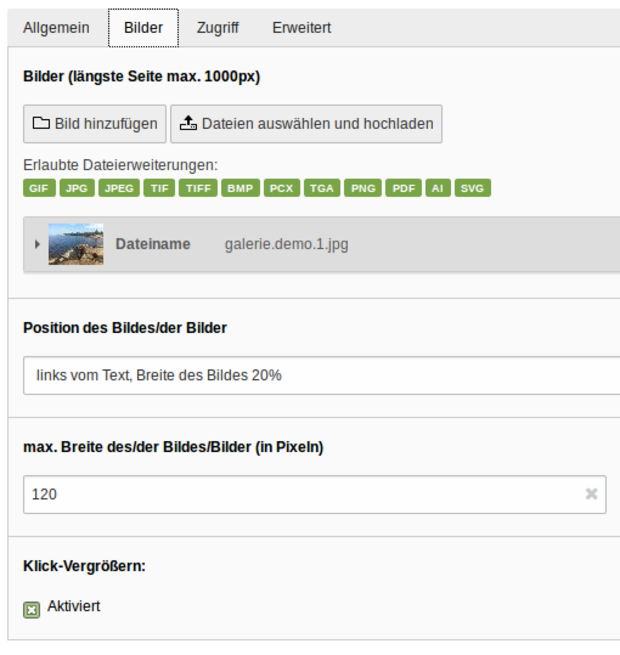620x655 pixels.
Task: Select the Erweitert tab
Action: point(301,28)
